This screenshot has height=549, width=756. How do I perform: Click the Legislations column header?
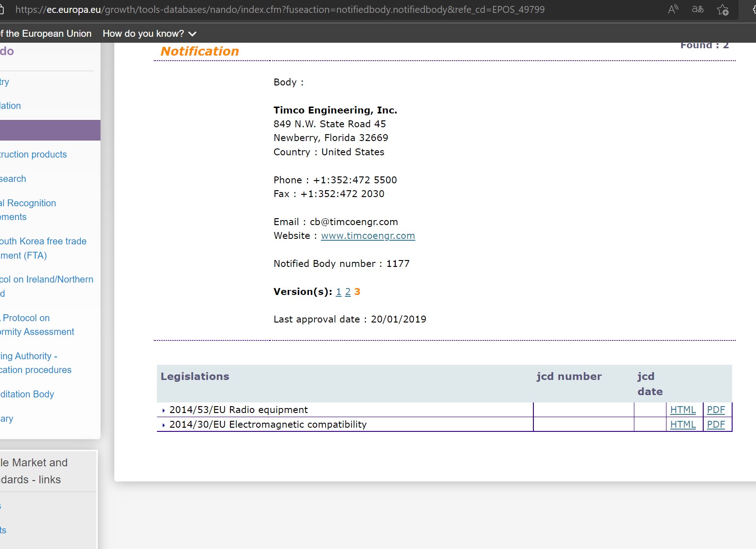click(195, 376)
